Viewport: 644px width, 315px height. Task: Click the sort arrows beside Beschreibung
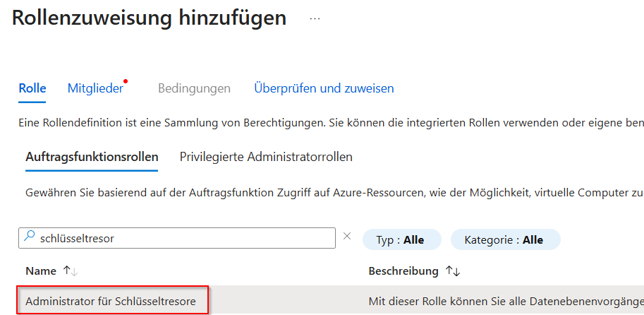[x=453, y=271]
